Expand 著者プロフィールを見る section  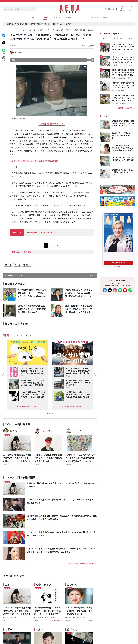52,252
